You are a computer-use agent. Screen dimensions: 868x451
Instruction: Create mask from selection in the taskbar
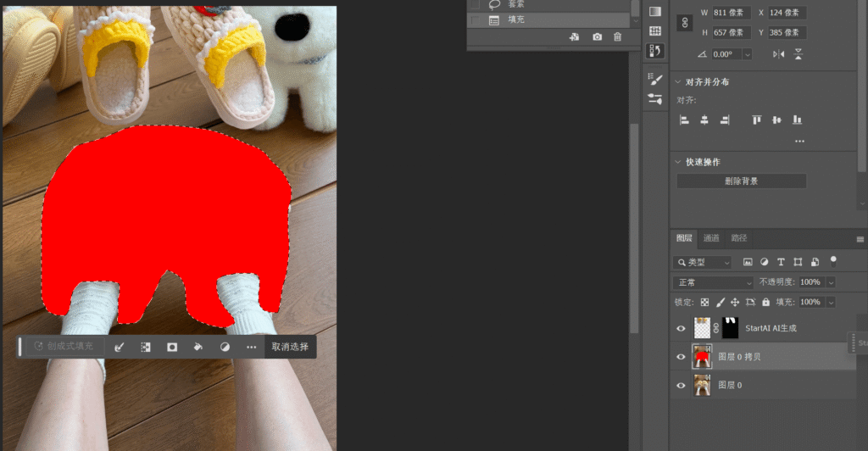(172, 347)
